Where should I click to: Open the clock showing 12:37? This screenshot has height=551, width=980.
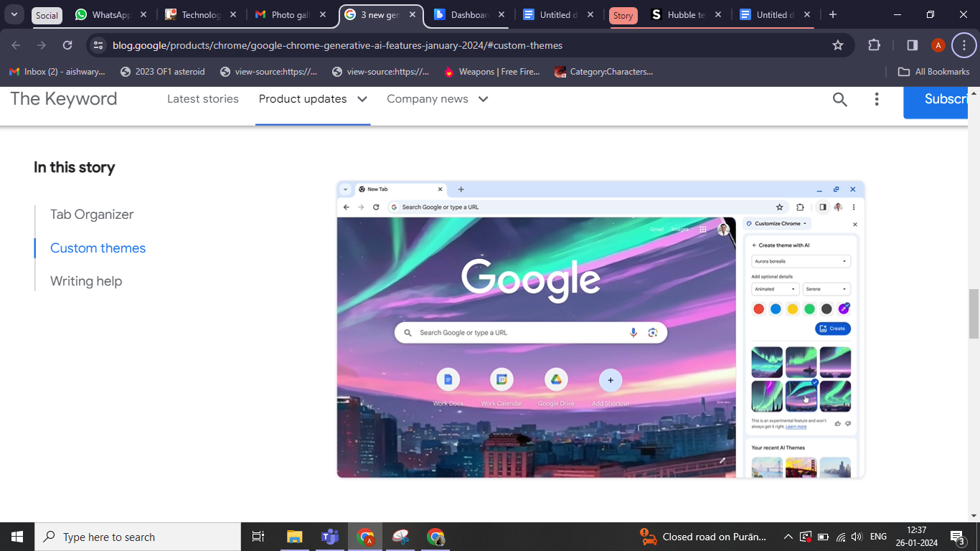916,537
